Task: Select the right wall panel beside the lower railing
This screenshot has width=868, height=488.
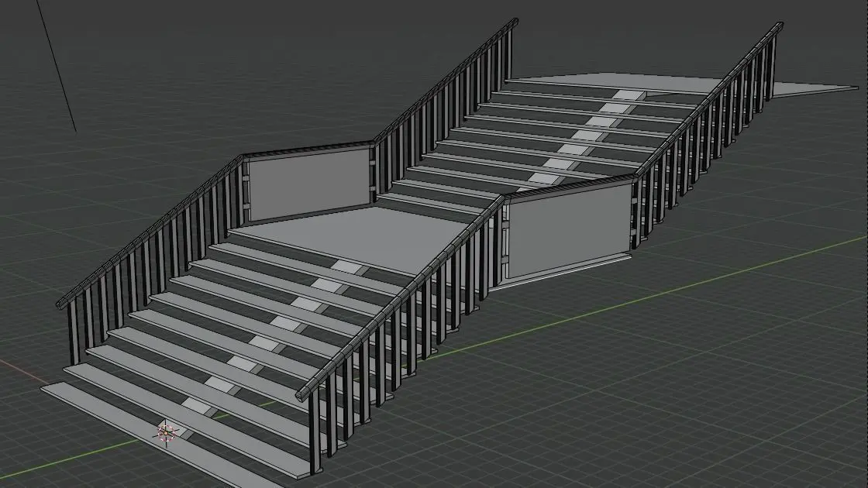Action: click(570, 230)
